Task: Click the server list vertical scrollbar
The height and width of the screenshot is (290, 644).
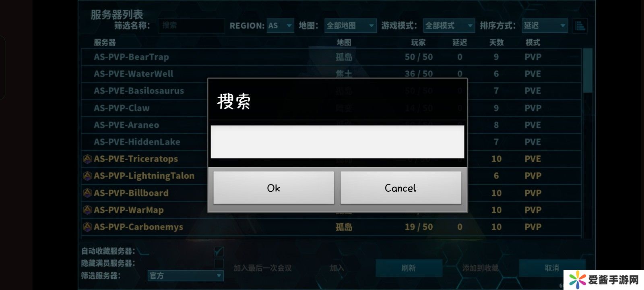Action: coord(588,143)
